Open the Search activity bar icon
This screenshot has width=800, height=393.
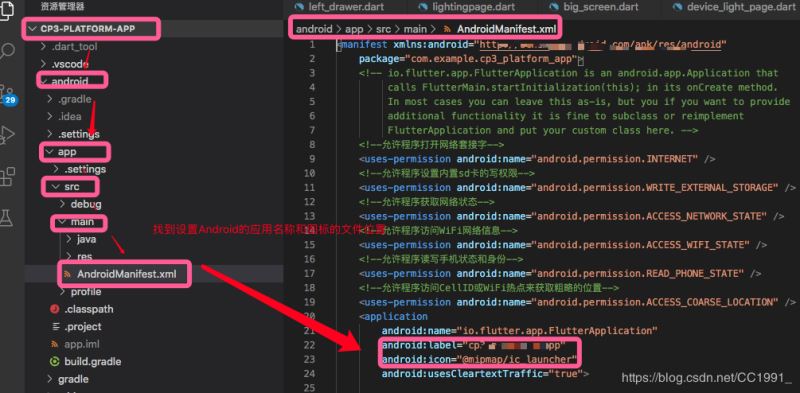tap(8, 50)
